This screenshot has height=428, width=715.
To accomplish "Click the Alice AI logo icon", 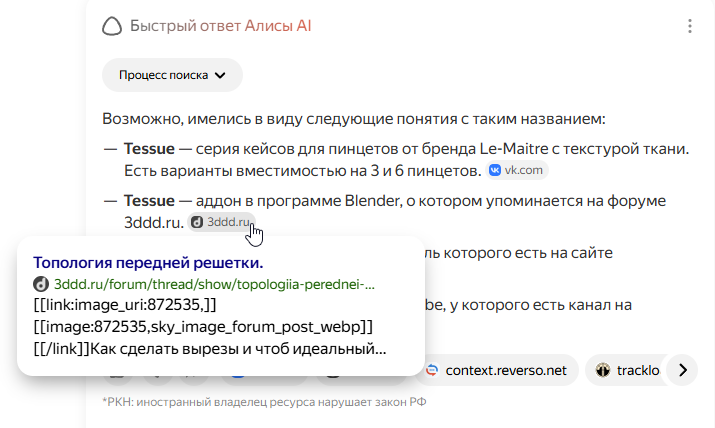I will pos(113,26).
